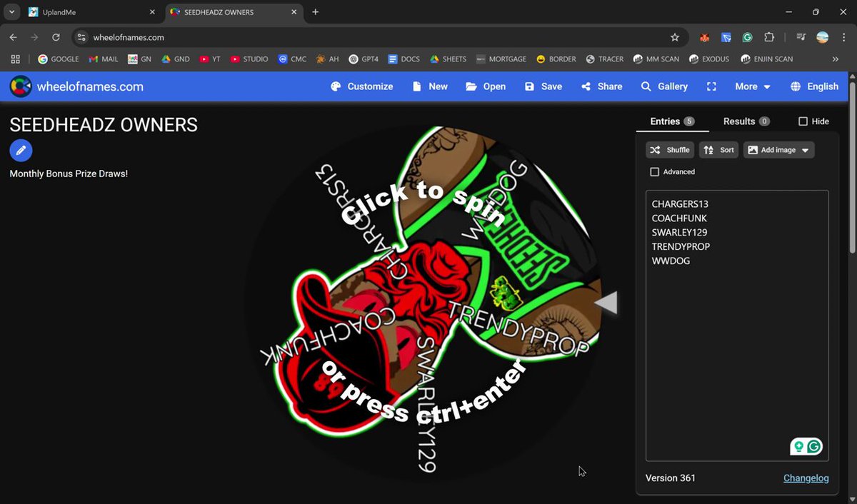Image resolution: width=857 pixels, height=504 pixels.
Task: Open the Changelog link
Action: pyautogui.click(x=806, y=478)
